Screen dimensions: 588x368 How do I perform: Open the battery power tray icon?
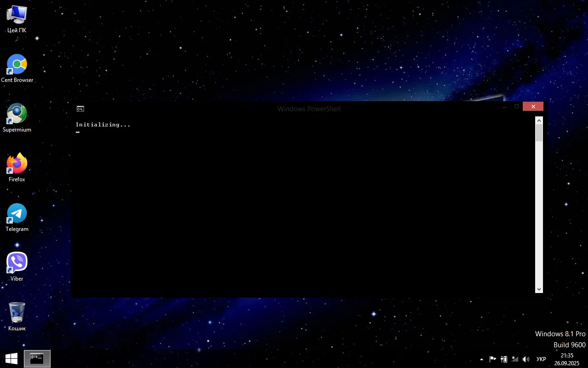click(504, 359)
